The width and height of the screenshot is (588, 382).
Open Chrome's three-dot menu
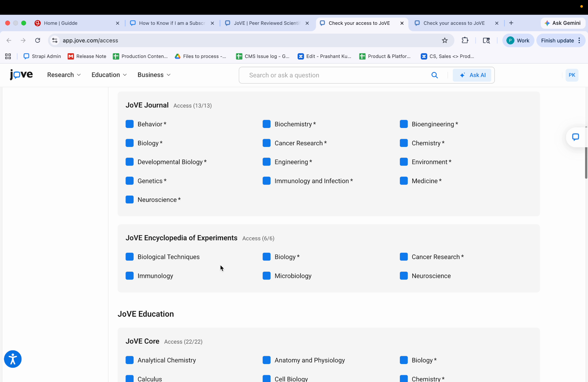pyautogui.click(x=579, y=40)
